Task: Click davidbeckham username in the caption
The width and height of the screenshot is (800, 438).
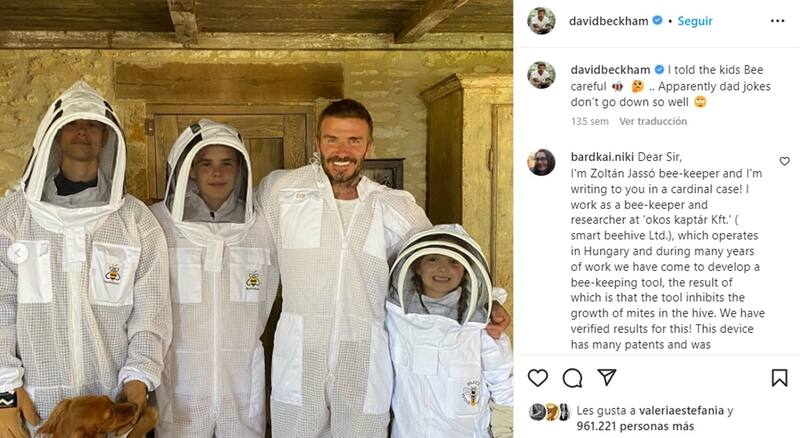Action: tap(610, 70)
